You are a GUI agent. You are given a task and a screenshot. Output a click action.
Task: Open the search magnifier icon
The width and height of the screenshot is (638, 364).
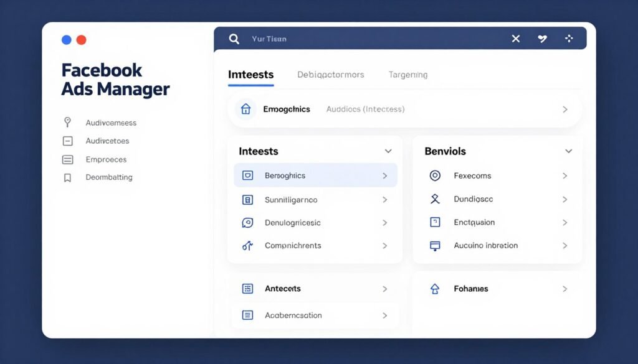(x=234, y=38)
